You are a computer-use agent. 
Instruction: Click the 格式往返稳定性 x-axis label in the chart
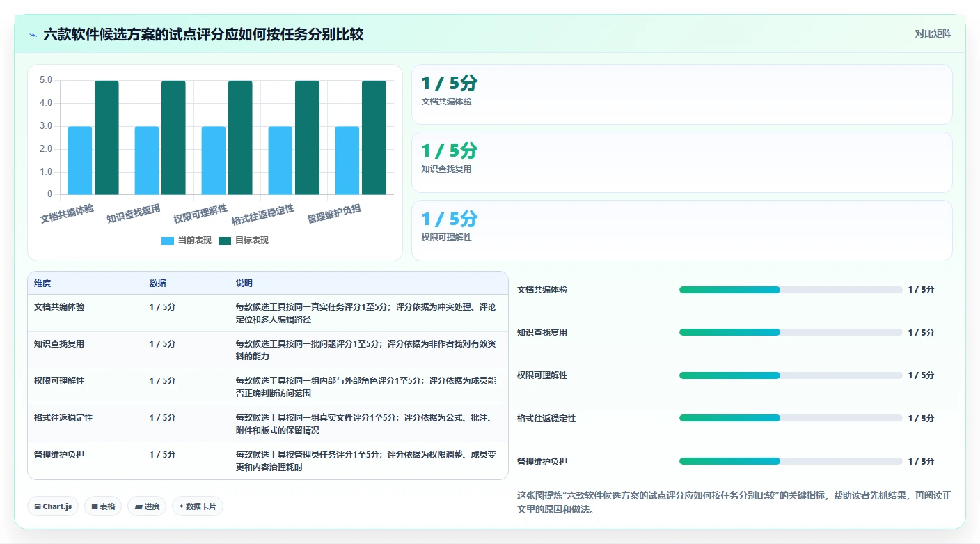click(x=262, y=215)
